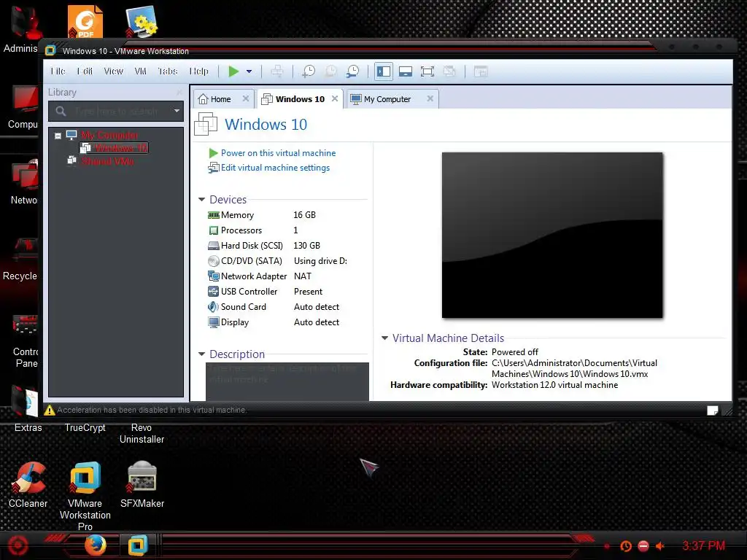Click Send Ctrl+Alt+Del toolbar icon
This screenshot has height=560, width=747.
pyautogui.click(x=276, y=71)
